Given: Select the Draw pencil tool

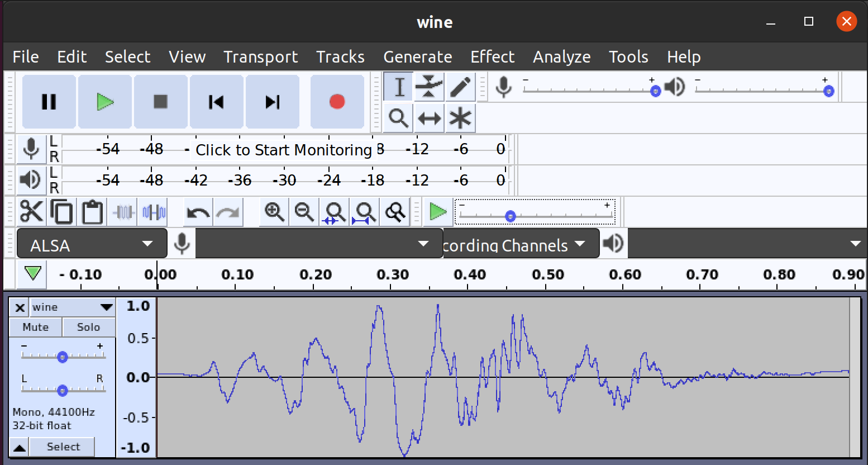Looking at the screenshot, I should pyautogui.click(x=460, y=87).
